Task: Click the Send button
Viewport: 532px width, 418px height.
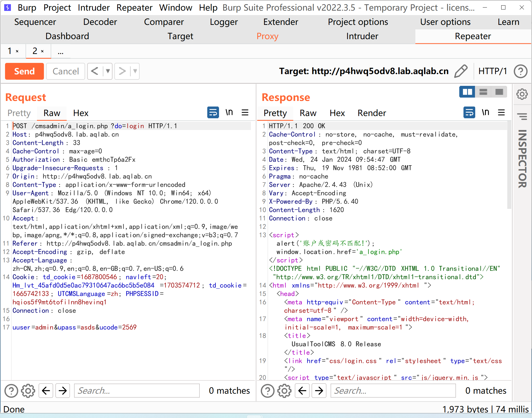Action: pos(24,71)
